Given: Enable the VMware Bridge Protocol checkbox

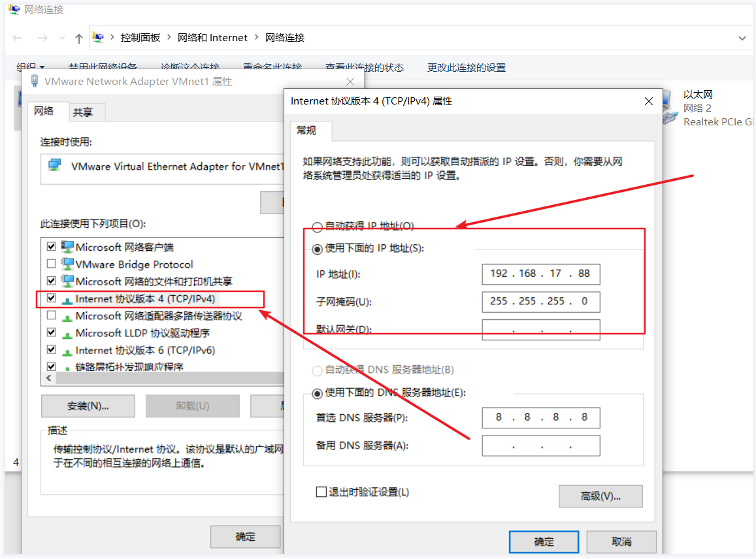Looking at the screenshot, I should pos(52,264).
